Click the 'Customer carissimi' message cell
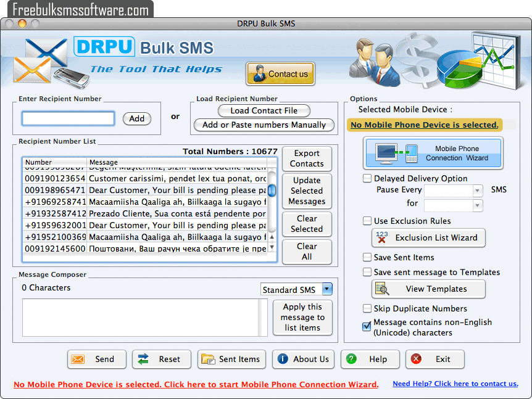 click(177, 179)
